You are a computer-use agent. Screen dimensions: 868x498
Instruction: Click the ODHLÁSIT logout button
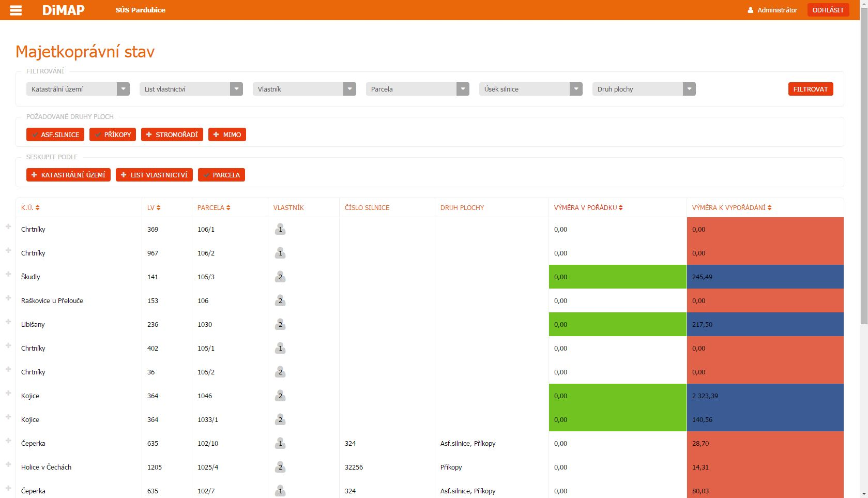(828, 10)
